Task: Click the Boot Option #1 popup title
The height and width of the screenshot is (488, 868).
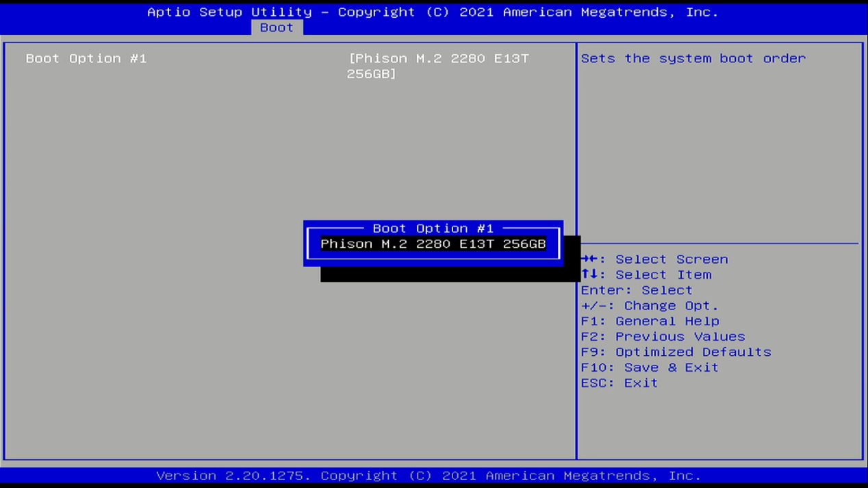Action: point(433,229)
